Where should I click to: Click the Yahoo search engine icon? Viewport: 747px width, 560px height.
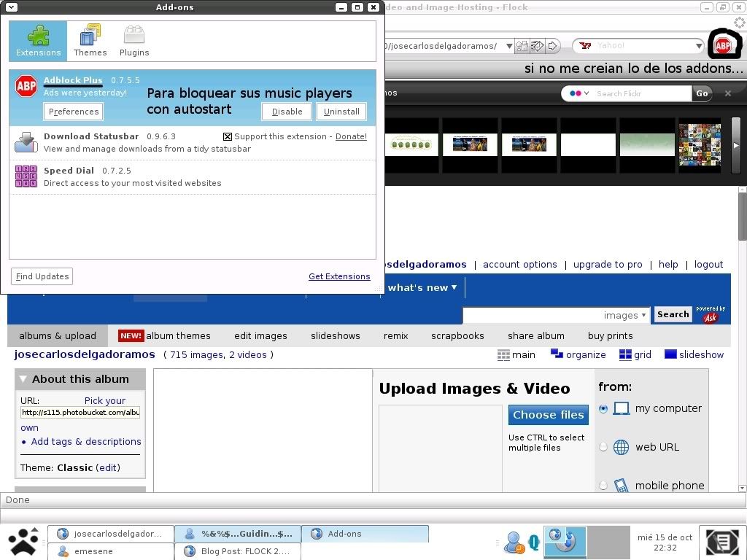tap(585, 46)
